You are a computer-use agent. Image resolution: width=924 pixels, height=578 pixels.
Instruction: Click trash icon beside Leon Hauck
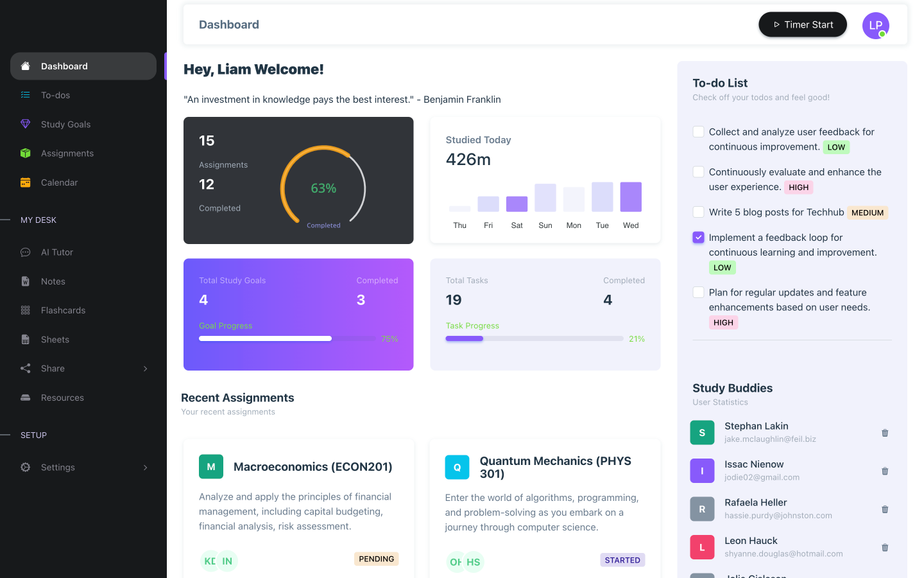(885, 547)
